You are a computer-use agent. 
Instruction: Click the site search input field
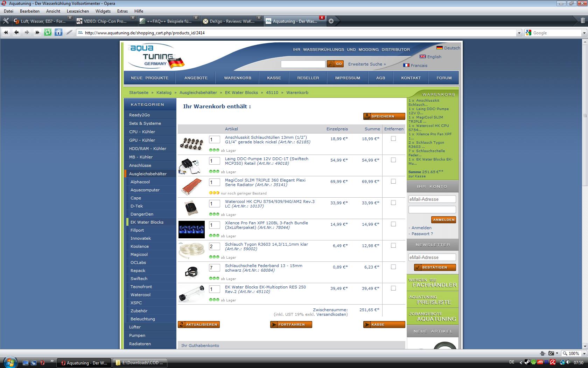(x=303, y=64)
